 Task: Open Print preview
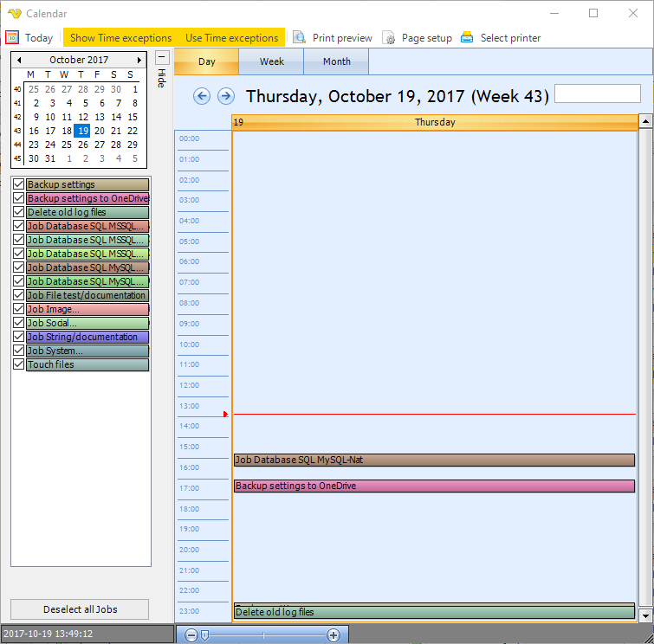click(342, 38)
